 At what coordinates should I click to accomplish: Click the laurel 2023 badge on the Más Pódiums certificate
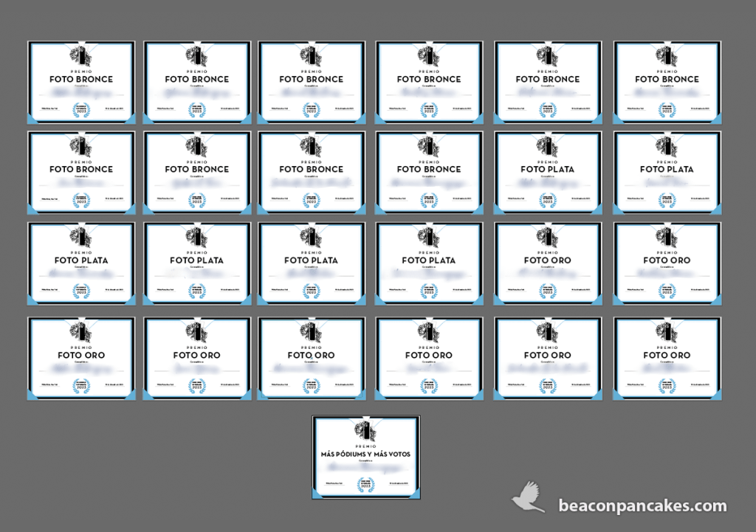366,485
